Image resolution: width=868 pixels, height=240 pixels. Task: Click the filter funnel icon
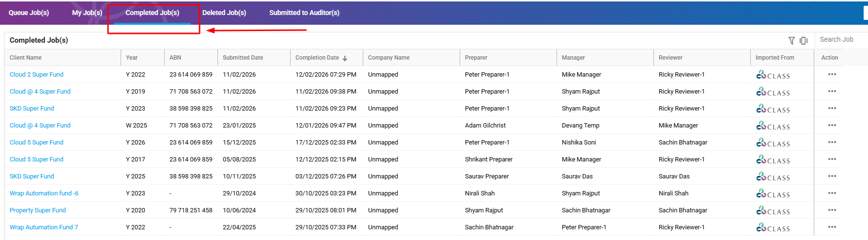tap(791, 40)
